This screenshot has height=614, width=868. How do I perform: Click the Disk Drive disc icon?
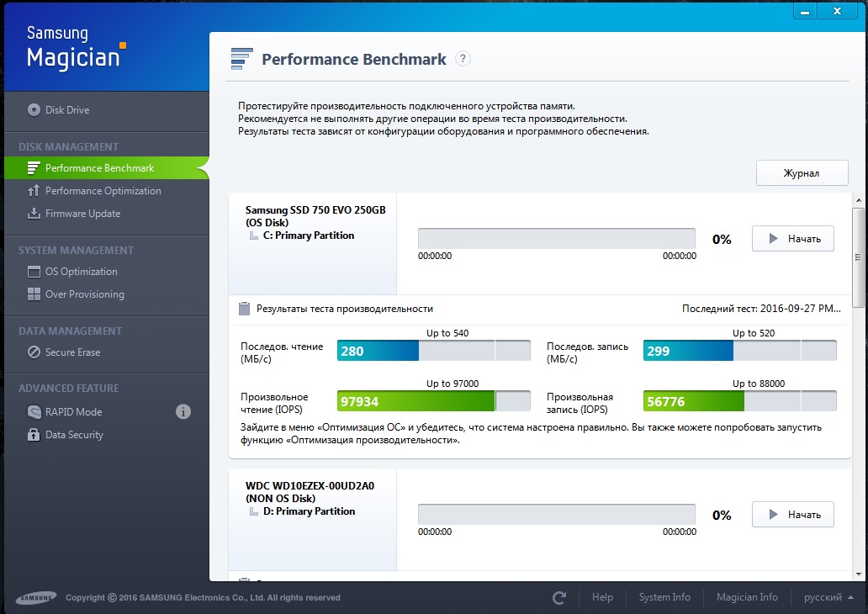(x=34, y=109)
